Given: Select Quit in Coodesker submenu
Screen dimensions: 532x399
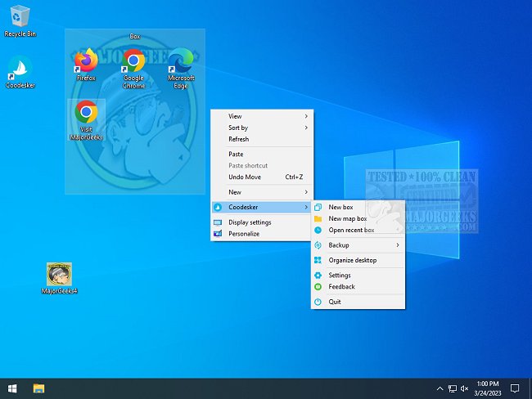Looking at the screenshot, I should point(358,302).
